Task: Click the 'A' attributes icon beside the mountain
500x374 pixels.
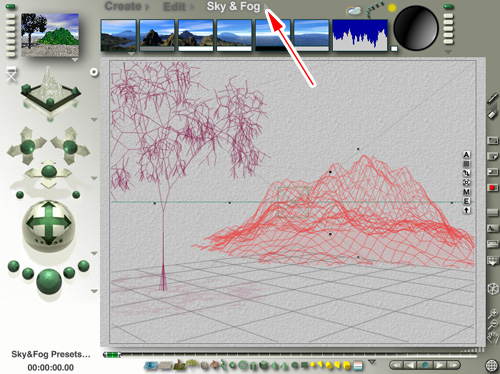Action: click(x=466, y=155)
